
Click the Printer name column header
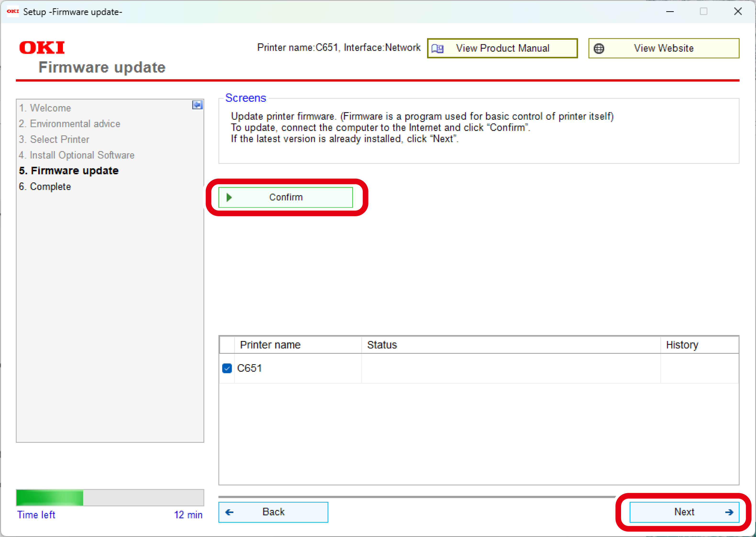tap(298, 345)
